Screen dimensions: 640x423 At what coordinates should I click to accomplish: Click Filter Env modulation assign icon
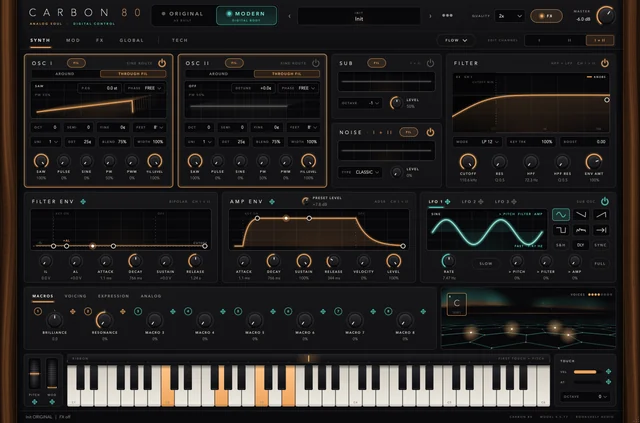[x=83, y=201]
